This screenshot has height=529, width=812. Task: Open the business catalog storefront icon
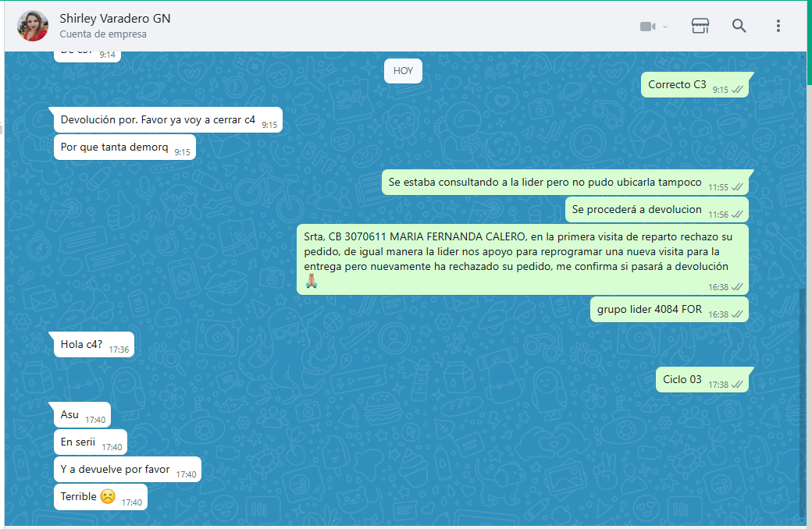pyautogui.click(x=700, y=26)
